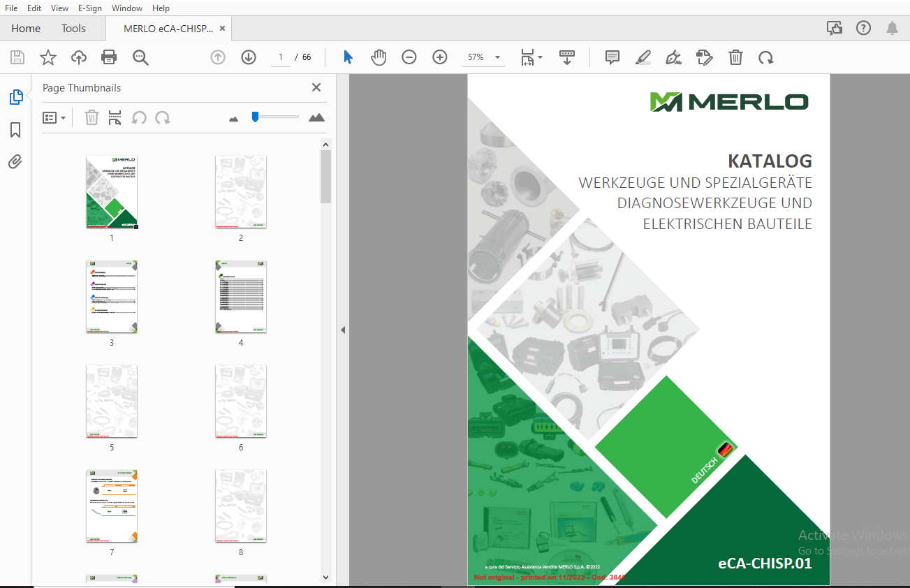Select page 7 thumbnail

click(112, 506)
